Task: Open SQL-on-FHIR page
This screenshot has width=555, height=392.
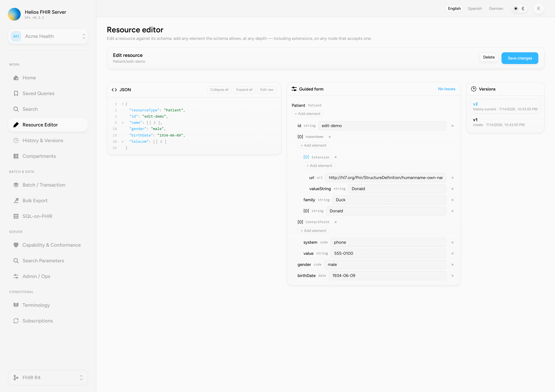Action: [x=48, y=216]
